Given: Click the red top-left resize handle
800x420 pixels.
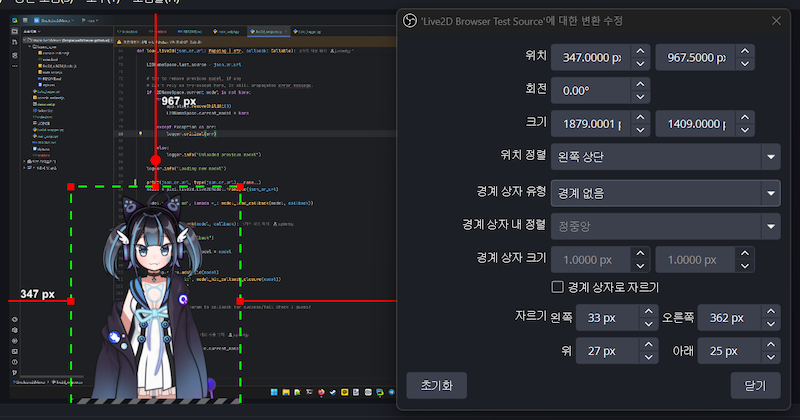Looking at the screenshot, I should pos(70,187).
